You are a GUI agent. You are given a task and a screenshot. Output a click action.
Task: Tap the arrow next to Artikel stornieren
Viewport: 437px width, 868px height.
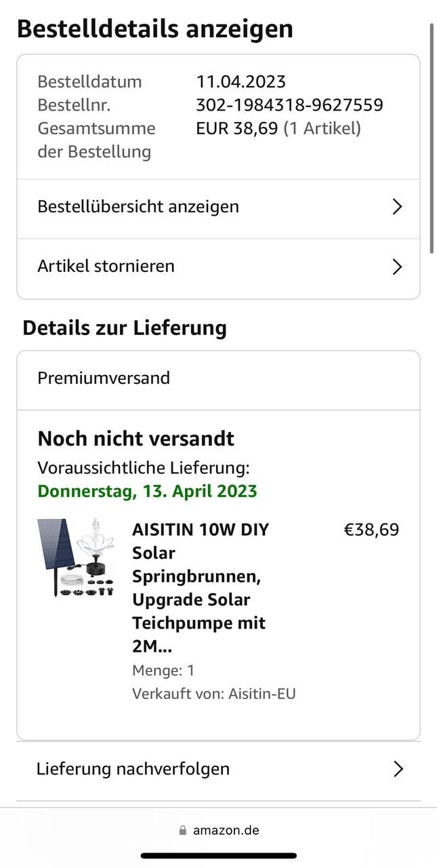point(398,267)
